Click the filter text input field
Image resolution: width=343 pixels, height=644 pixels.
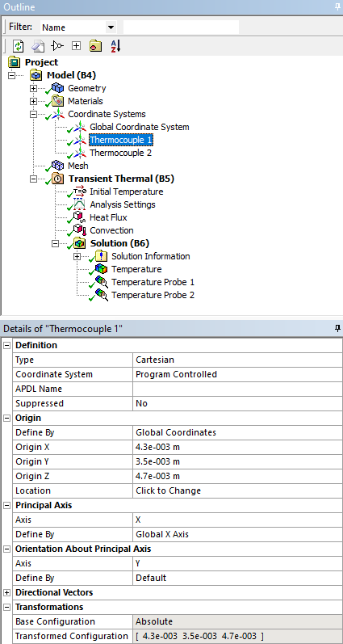pyautogui.click(x=181, y=27)
